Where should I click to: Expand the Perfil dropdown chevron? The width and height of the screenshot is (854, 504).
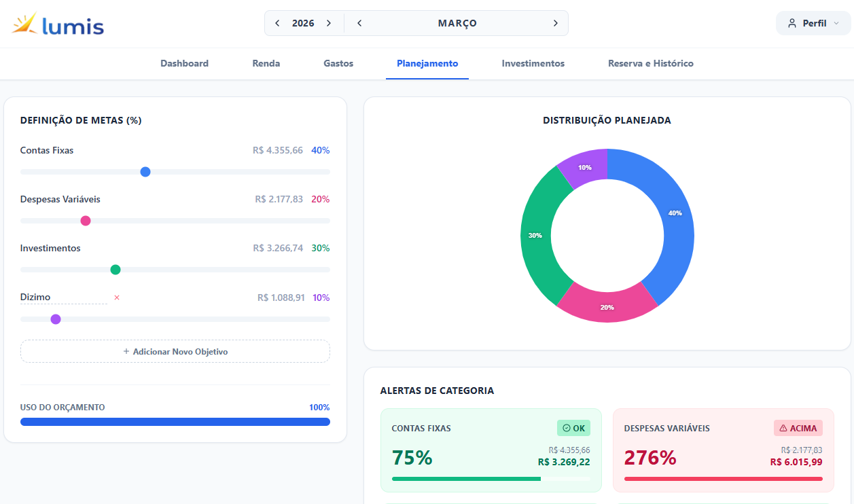836,23
